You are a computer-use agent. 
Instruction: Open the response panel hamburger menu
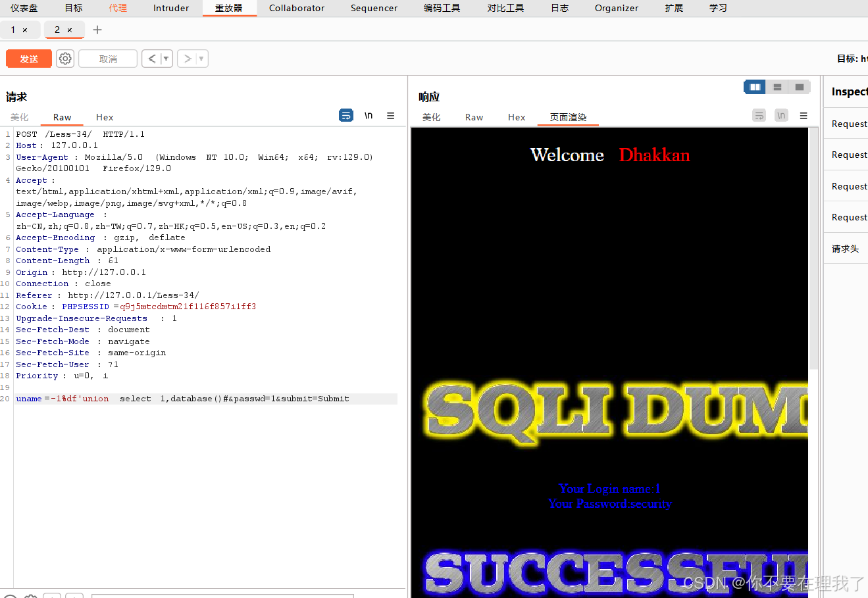pyautogui.click(x=804, y=116)
